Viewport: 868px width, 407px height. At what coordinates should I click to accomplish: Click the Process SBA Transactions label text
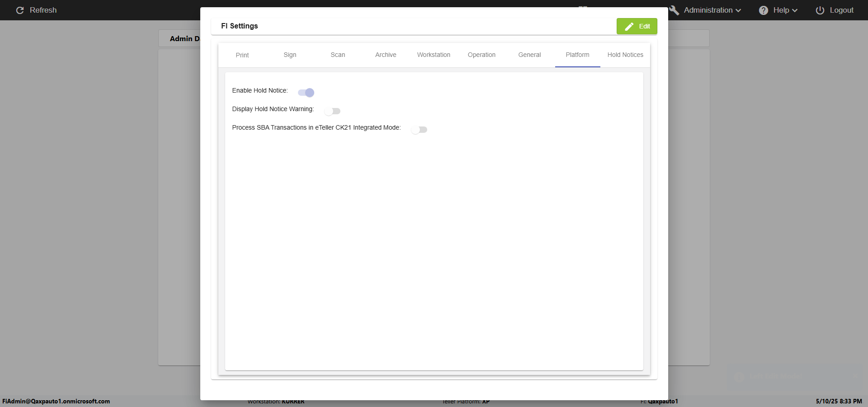tap(316, 128)
